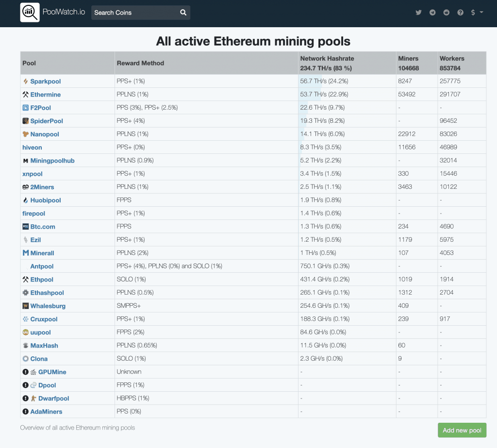
Task: Click the search magnifier icon
Action: (x=183, y=13)
